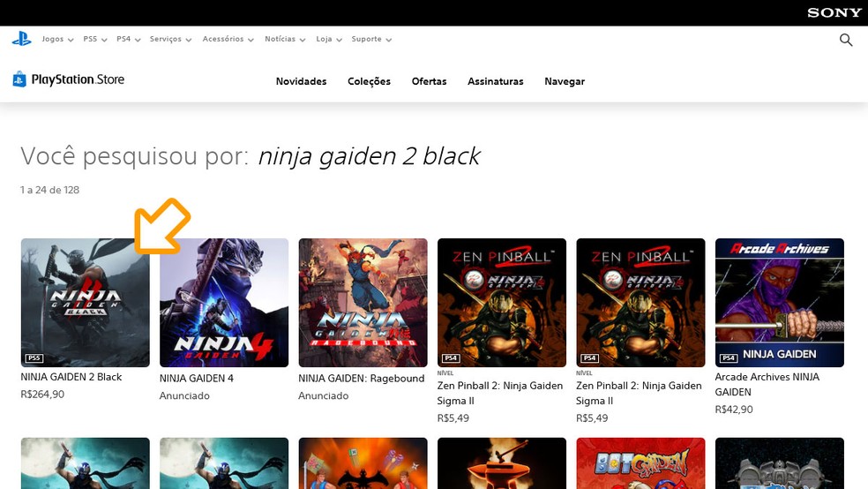This screenshot has width=868, height=489.
Task: Open the BotGaiden cover in second row
Action: point(640,463)
